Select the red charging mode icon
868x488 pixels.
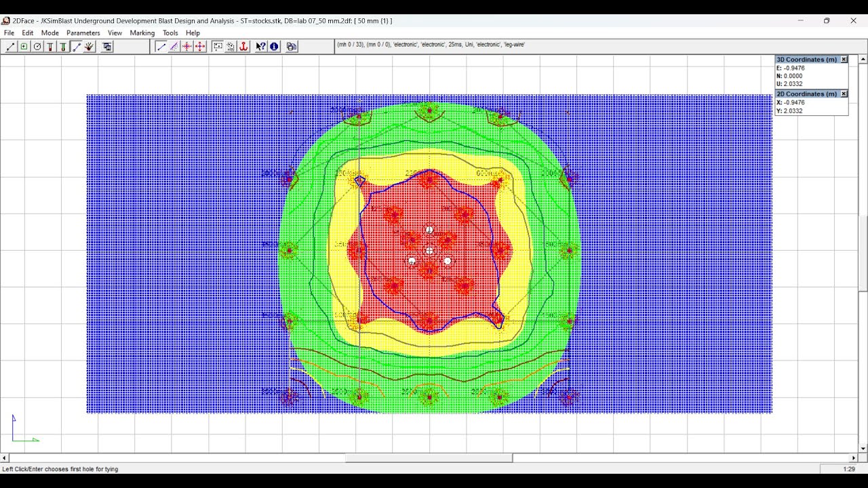[50, 47]
